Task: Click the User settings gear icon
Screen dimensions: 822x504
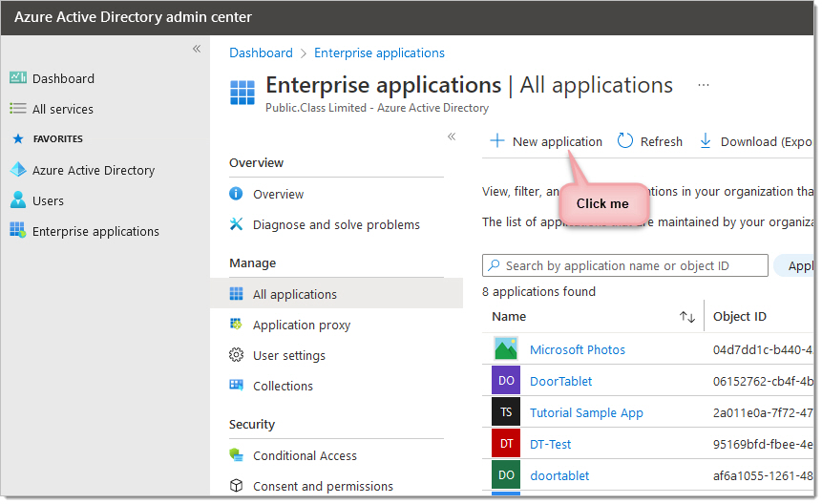Action: [237, 355]
